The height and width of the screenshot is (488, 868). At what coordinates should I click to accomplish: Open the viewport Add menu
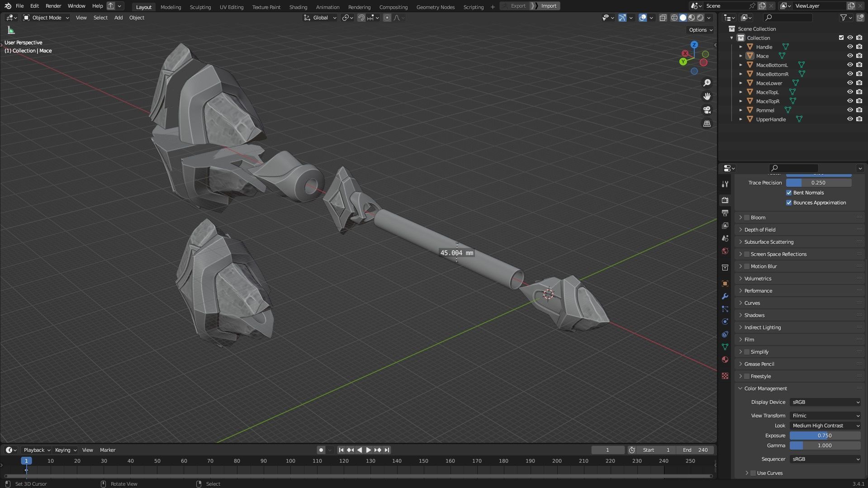(x=119, y=18)
